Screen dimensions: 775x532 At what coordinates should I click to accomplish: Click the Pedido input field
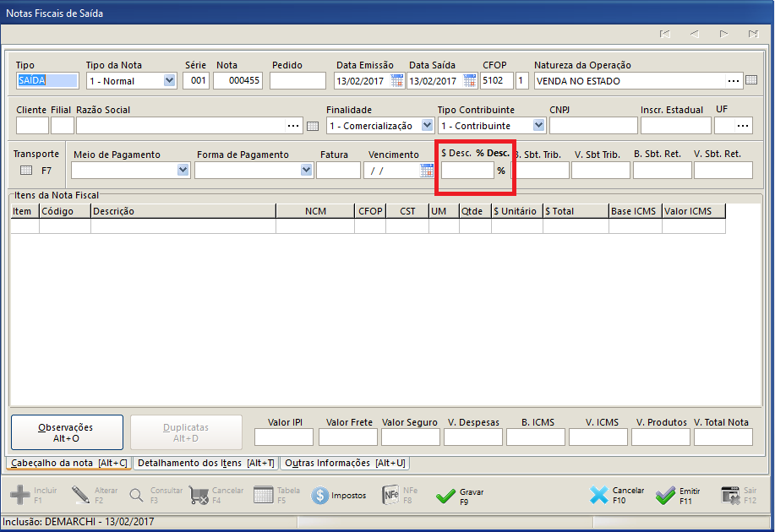coord(297,80)
